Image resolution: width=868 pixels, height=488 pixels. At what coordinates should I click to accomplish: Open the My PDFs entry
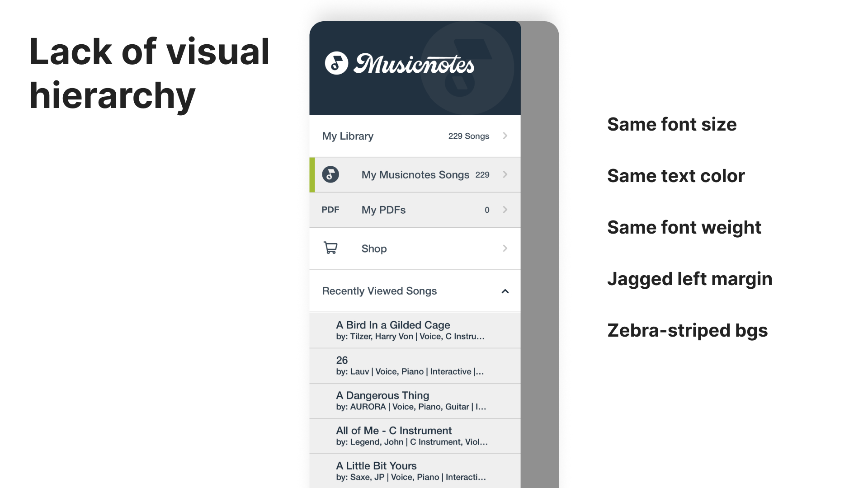tap(383, 210)
